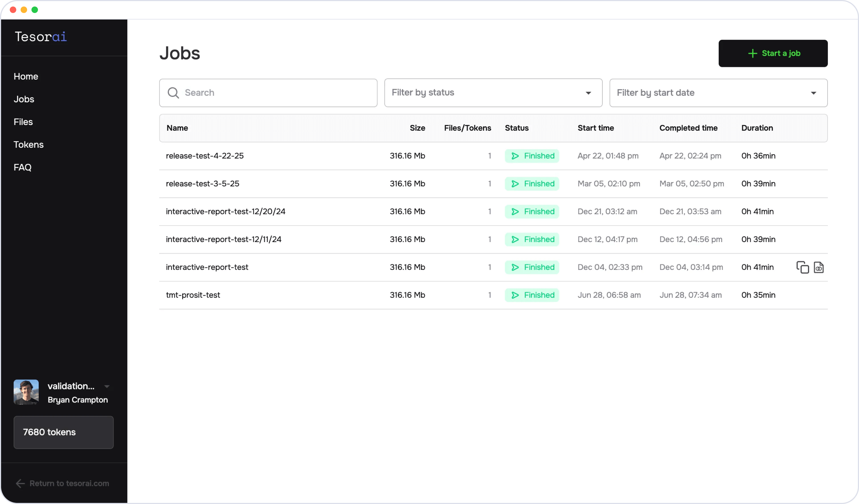Click start time Dec 21, 03:12 am
The width and height of the screenshot is (859, 504).
point(607,212)
